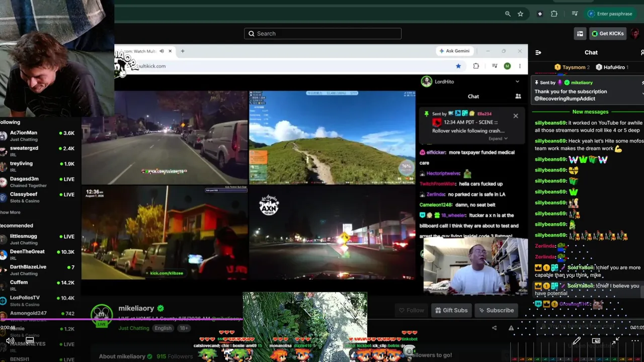The width and height of the screenshot is (644, 362).
Task: Subscribe to mikeliaory channel
Action: [x=496, y=310]
